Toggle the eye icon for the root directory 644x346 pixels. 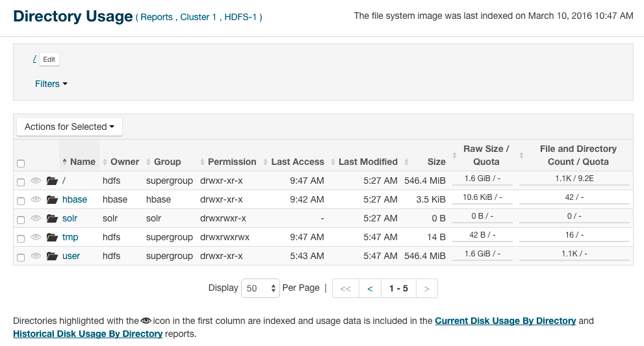tap(36, 180)
